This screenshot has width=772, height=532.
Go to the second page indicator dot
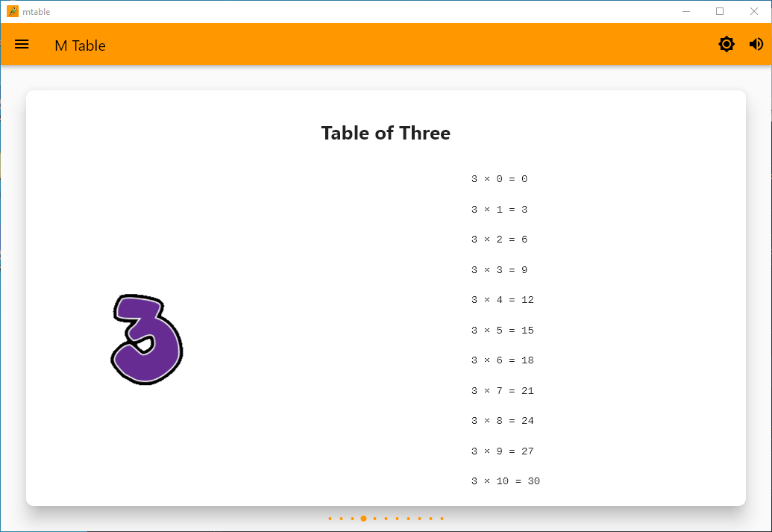click(341, 519)
